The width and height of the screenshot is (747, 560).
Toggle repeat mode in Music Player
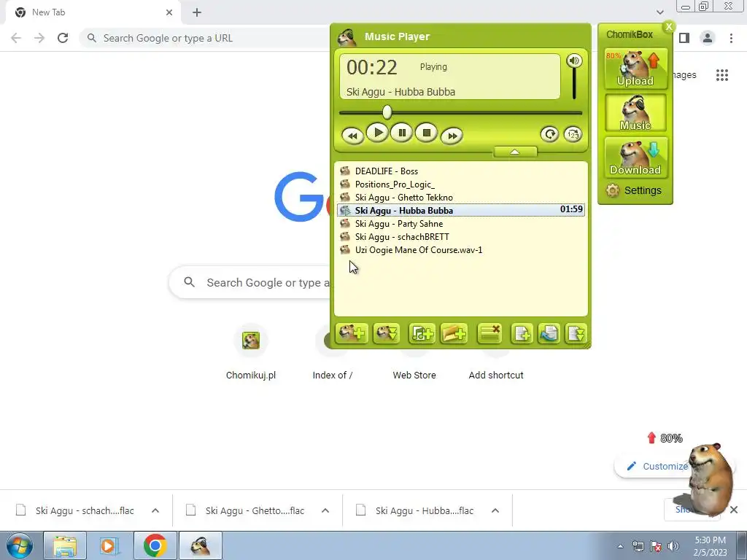tap(549, 134)
